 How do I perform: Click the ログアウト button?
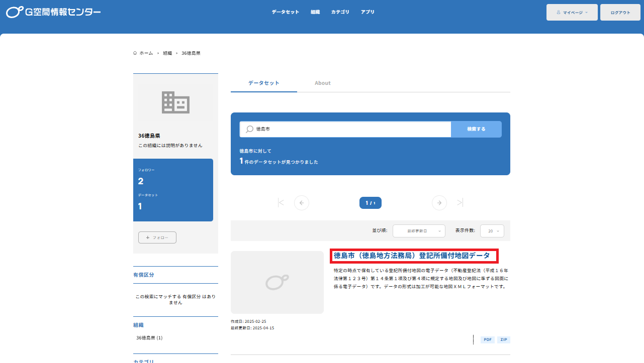[x=620, y=12]
